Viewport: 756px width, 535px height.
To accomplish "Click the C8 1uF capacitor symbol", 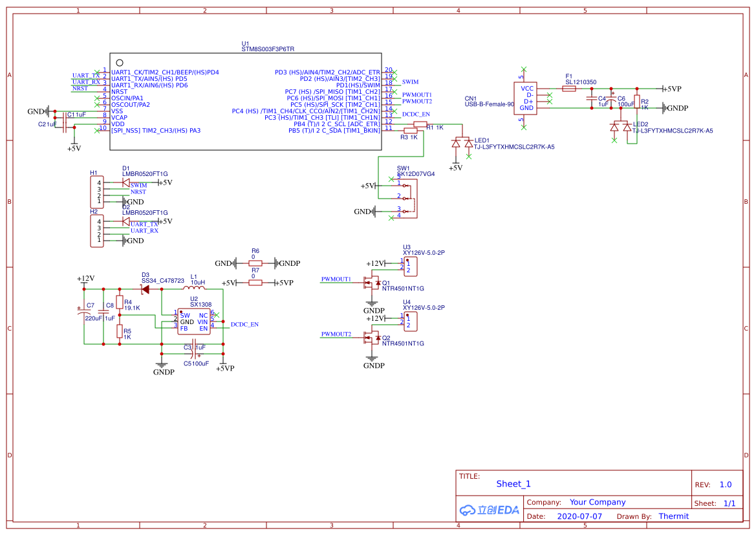I will tap(103, 312).
